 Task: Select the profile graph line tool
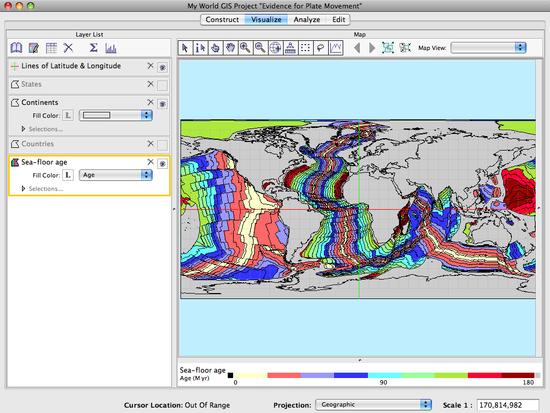336,48
